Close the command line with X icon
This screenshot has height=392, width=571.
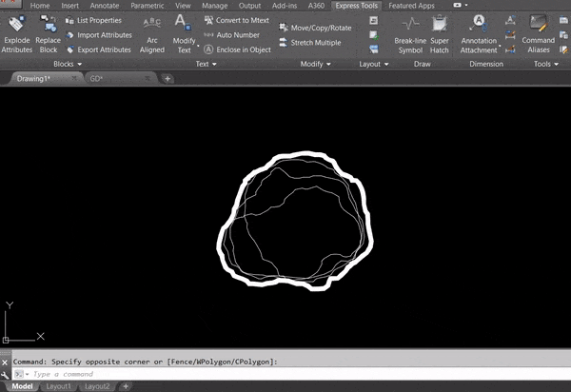click(5, 363)
